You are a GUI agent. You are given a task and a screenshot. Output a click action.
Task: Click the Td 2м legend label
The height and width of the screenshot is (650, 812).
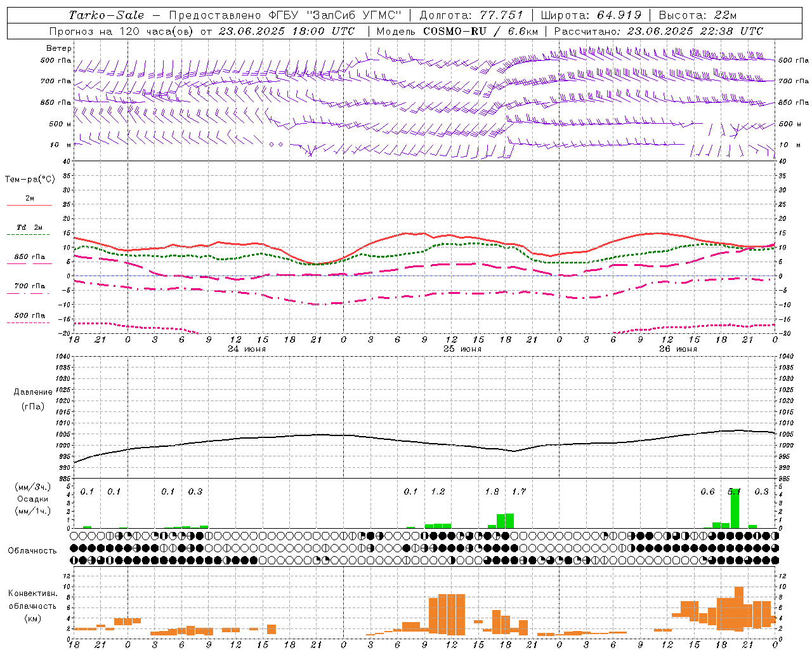[x=30, y=227]
